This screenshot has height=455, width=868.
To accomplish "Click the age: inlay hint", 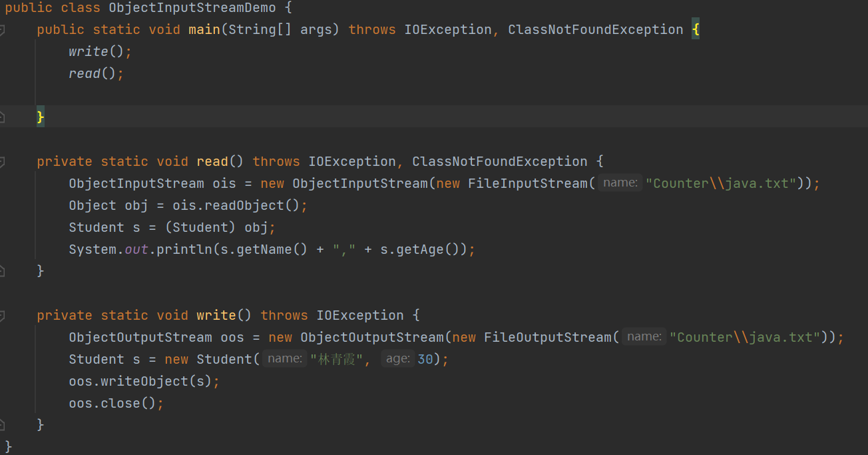I will (398, 359).
